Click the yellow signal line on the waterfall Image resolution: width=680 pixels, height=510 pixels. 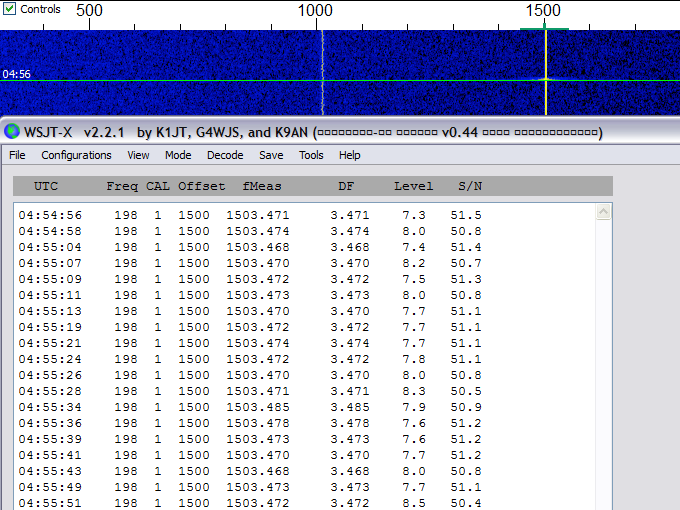tap(546, 73)
